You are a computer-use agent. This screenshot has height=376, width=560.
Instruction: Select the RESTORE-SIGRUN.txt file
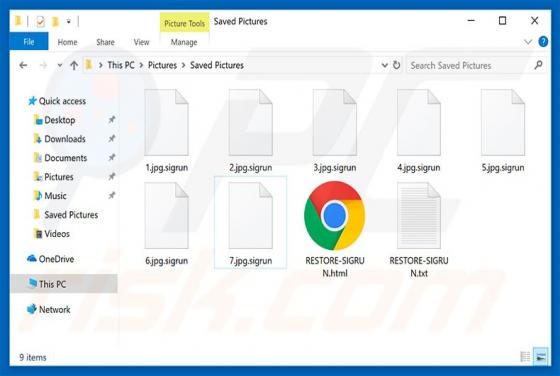click(419, 229)
